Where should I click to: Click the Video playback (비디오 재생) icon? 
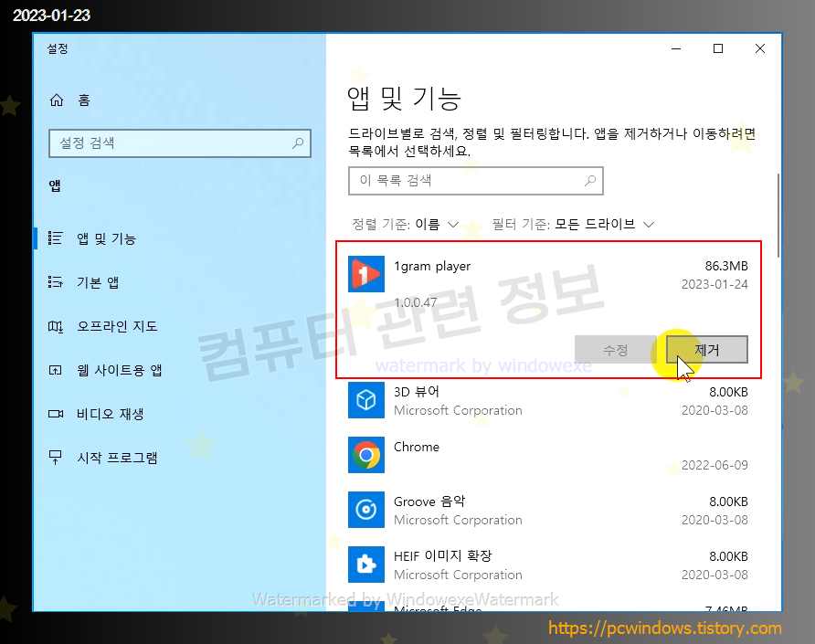55,414
